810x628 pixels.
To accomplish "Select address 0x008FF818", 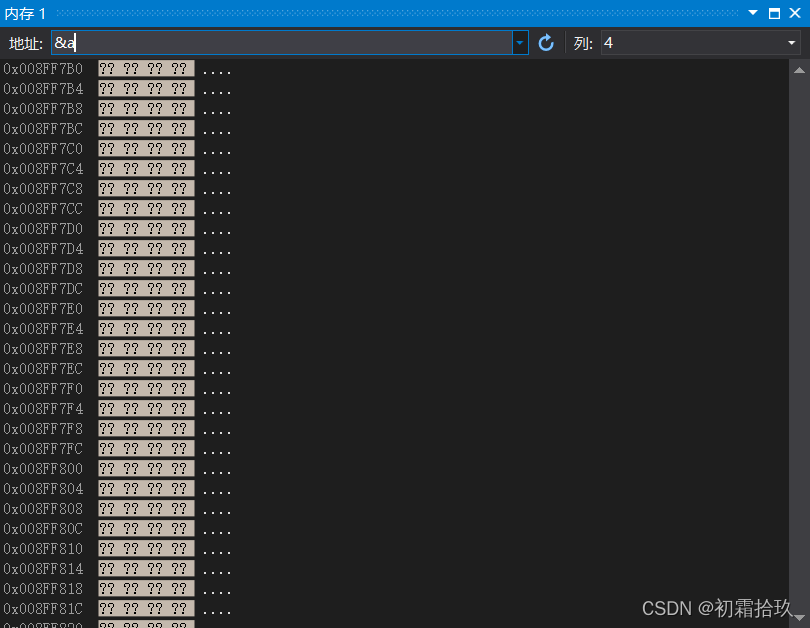I will click(x=43, y=589).
